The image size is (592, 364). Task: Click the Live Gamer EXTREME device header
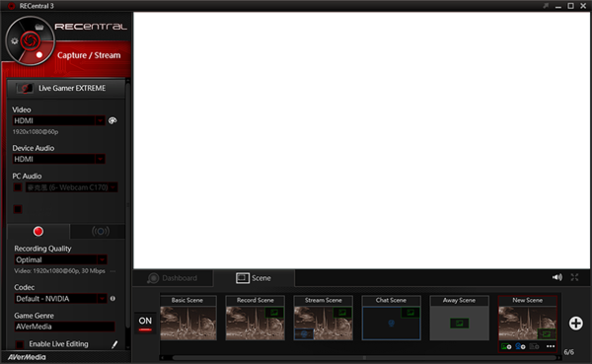click(x=66, y=89)
